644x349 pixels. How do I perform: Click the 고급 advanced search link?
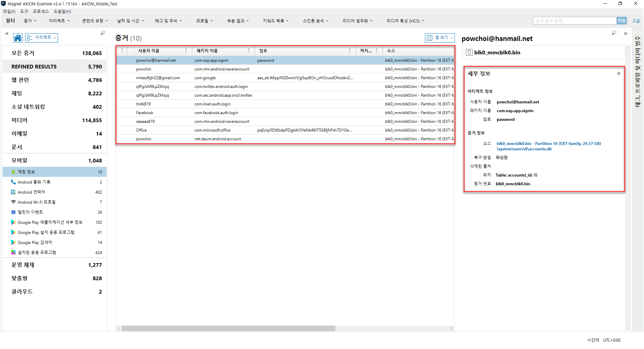point(636,21)
